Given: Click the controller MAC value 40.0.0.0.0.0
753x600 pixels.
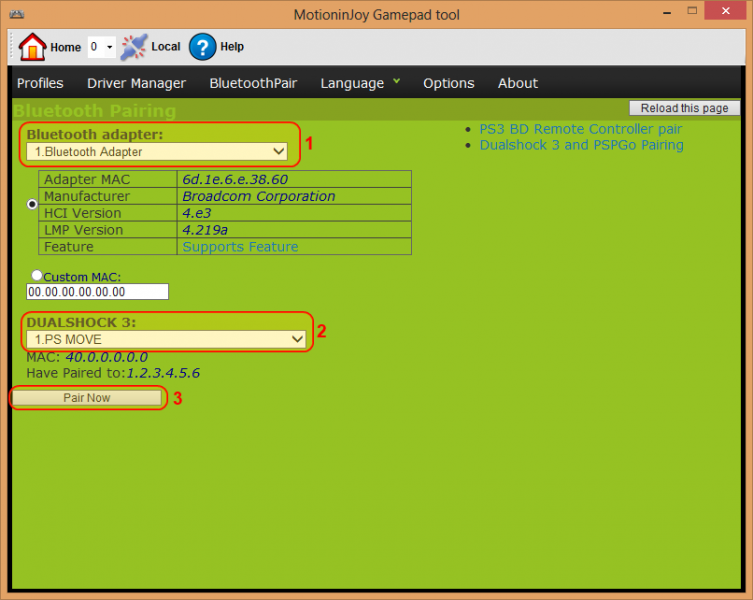Looking at the screenshot, I should click(x=107, y=357).
